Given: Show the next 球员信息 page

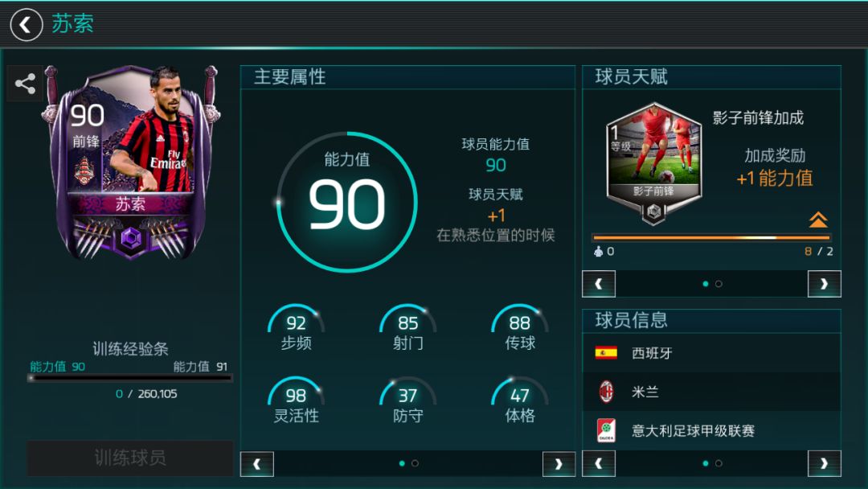Looking at the screenshot, I should coord(825,463).
